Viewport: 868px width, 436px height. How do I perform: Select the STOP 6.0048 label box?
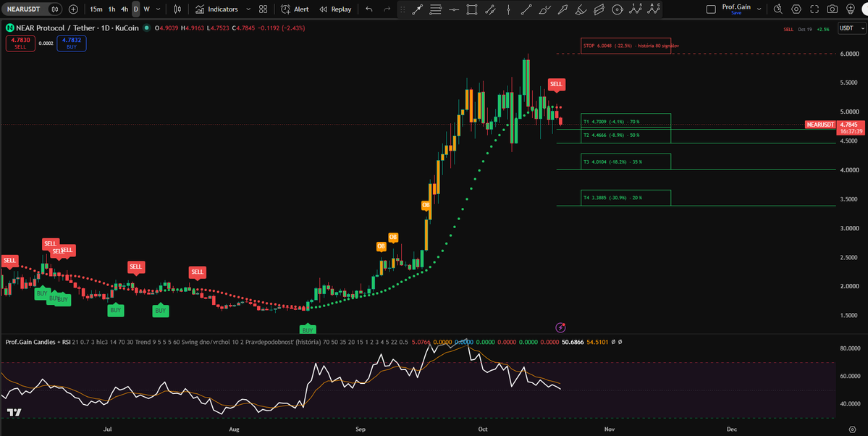tap(625, 46)
